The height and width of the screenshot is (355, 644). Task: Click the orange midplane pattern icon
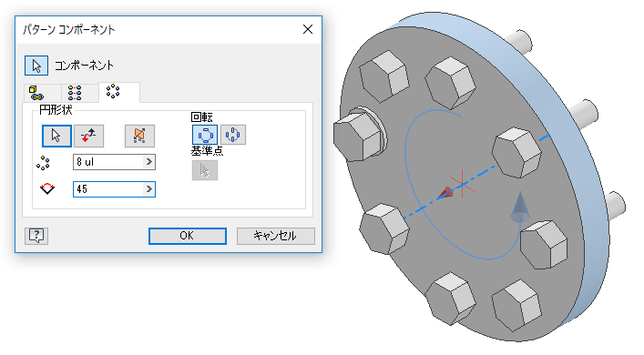[x=139, y=136]
